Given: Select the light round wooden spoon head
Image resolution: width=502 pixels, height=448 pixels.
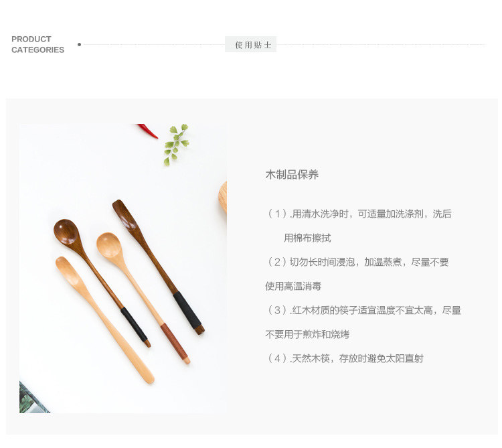Looking at the screenshot, I should tap(109, 246).
